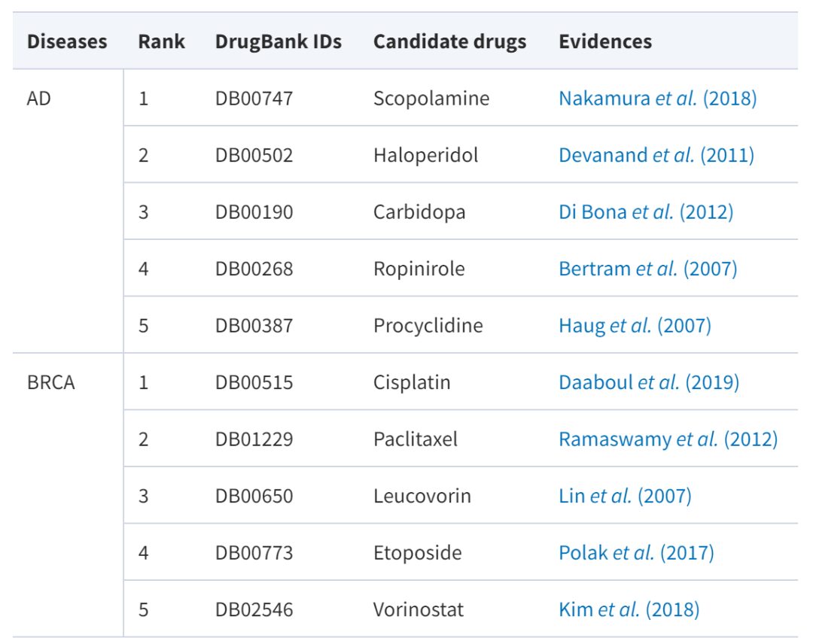Image resolution: width=813 pixels, height=644 pixels.
Task: Follow the Devanand et al. (2011) link
Action: point(656,156)
